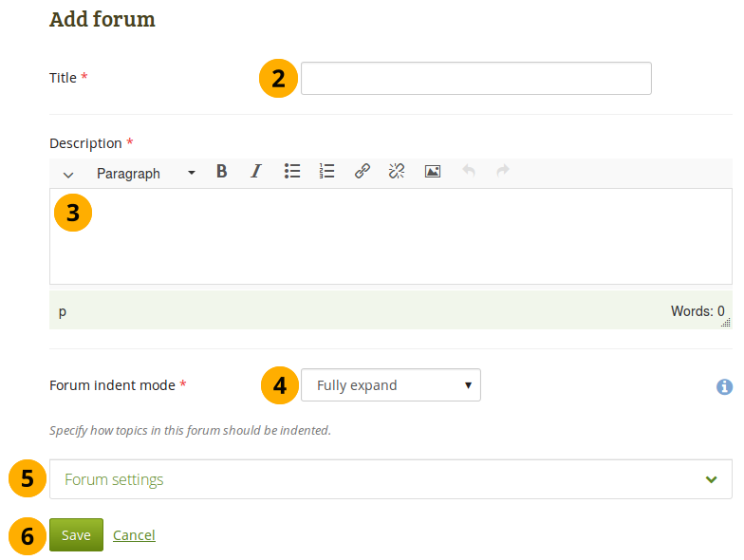Click the redo arrow icon

503,172
